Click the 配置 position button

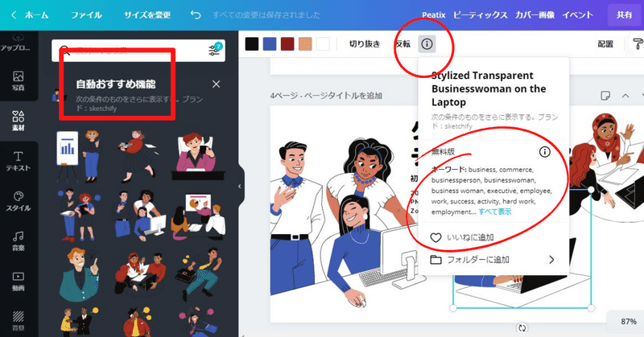[x=605, y=44]
